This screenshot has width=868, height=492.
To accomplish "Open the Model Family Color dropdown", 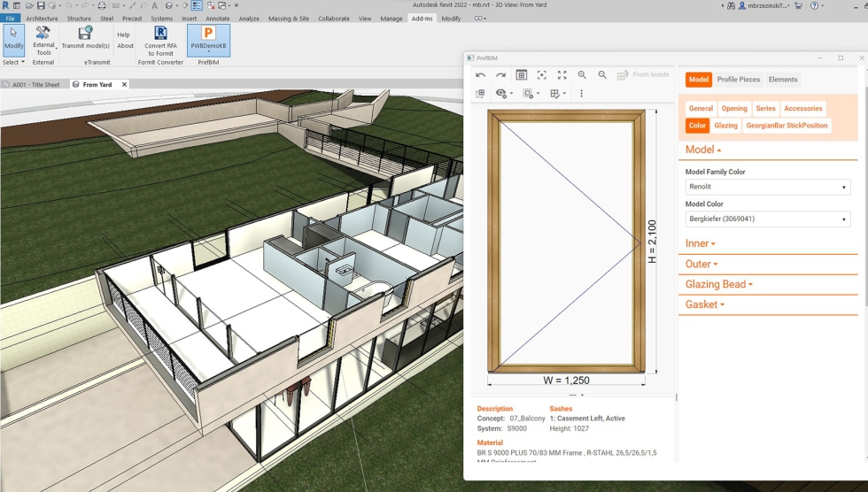I will tap(767, 188).
